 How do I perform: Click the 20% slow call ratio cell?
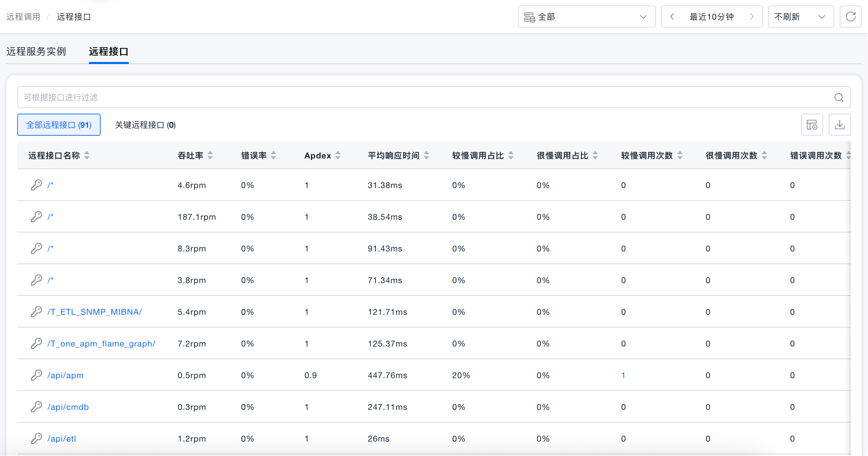(x=461, y=375)
